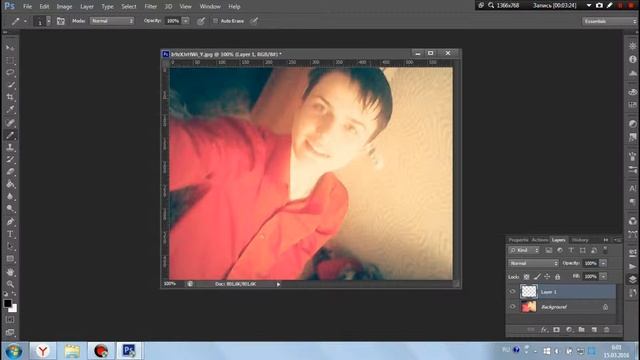The image size is (640, 360).
Task: Open the brush preset picker dropdown
Action: click(x=49, y=21)
